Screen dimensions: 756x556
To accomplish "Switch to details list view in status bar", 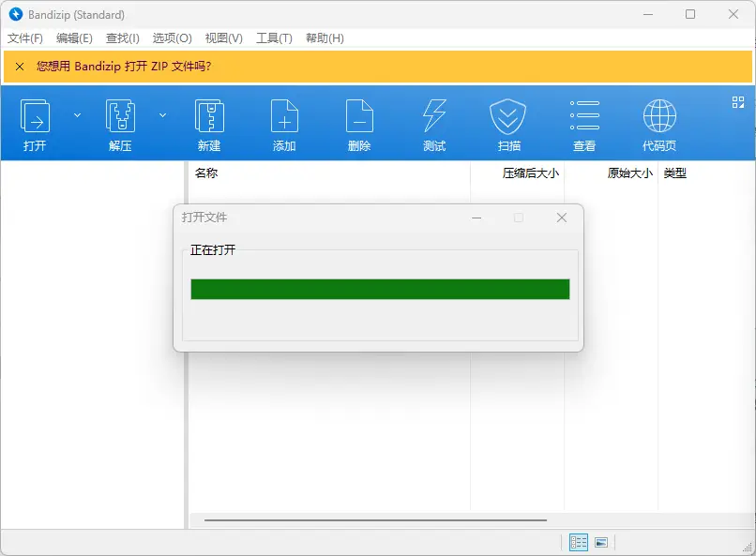I will click(x=579, y=543).
